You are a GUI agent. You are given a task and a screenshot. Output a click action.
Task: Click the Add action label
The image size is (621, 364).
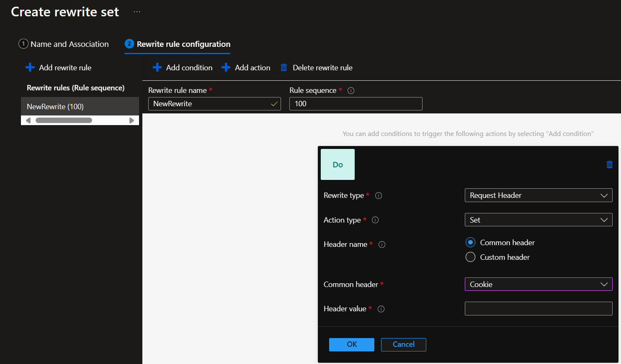pyautogui.click(x=253, y=67)
